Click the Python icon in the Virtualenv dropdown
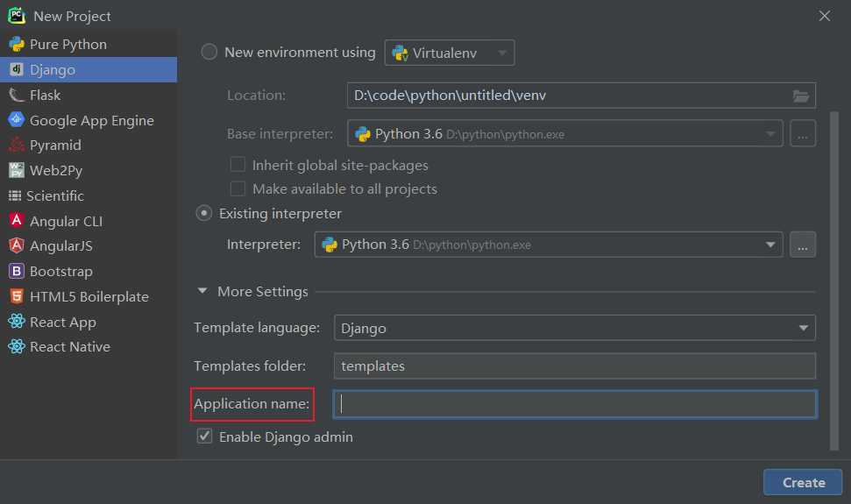This screenshot has height=504, width=851. tap(400, 53)
